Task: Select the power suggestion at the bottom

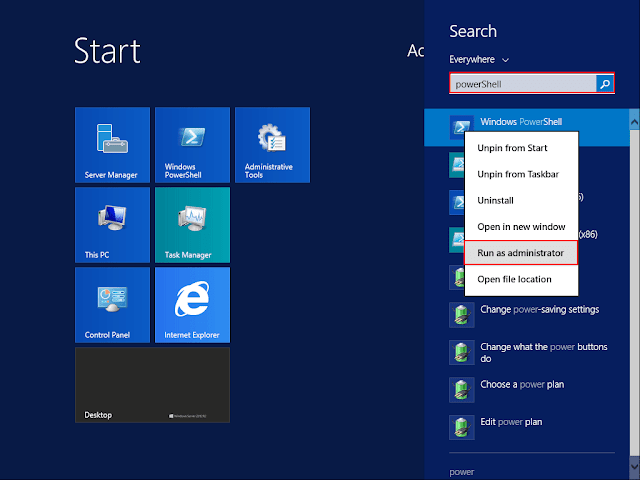Action: [x=462, y=472]
